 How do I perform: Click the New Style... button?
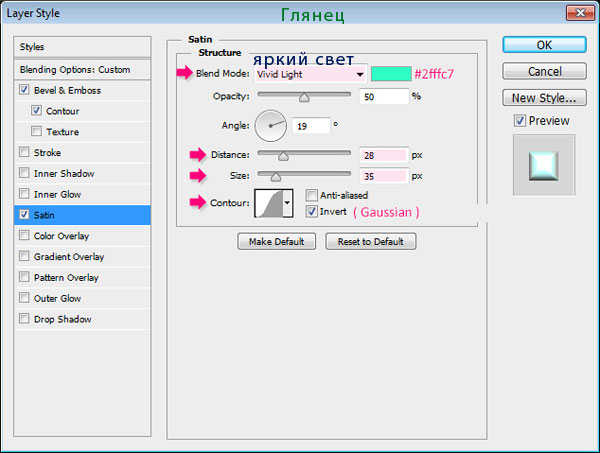click(x=544, y=98)
